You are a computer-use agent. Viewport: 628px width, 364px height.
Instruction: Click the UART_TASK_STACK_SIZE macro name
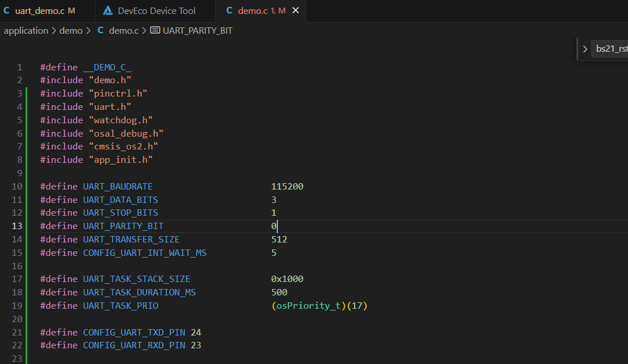pos(137,279)
